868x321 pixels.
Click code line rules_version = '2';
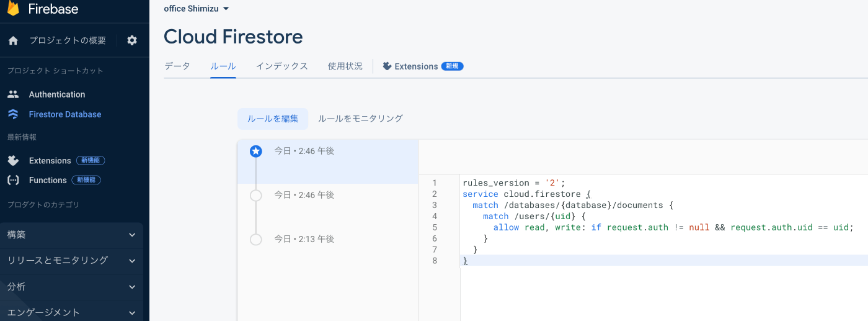pyautogui.click(x=514, y=183)
